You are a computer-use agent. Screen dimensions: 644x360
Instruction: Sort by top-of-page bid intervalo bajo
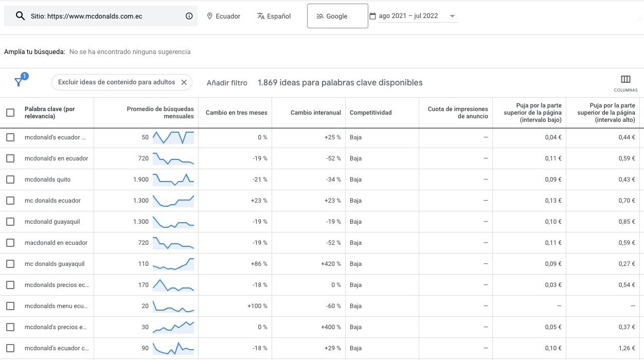[x=533, y=113]
